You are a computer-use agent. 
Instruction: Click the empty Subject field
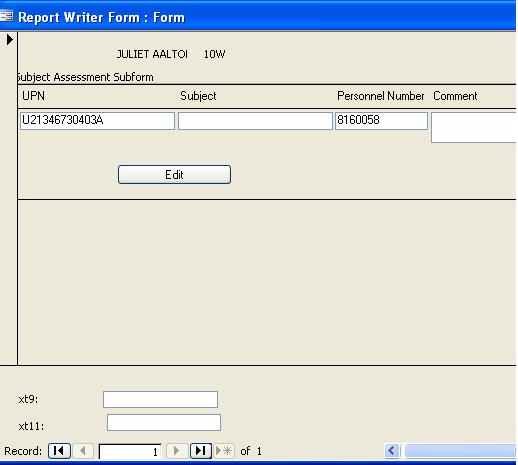[x=255, y=121]
